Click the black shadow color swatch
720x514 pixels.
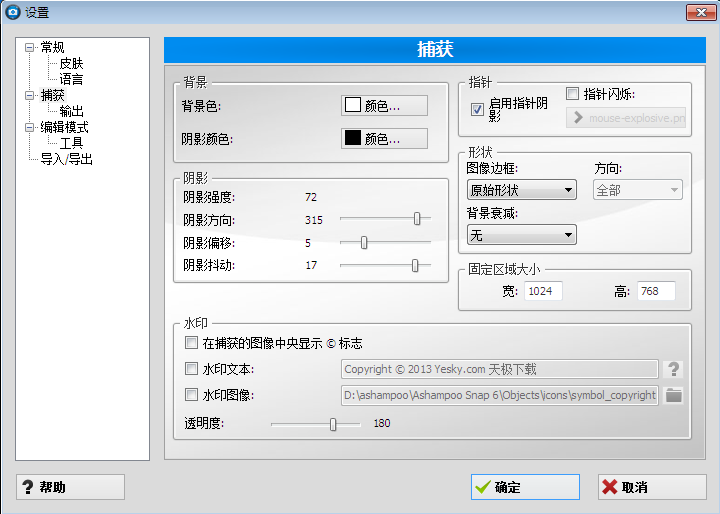click(352, 139)
